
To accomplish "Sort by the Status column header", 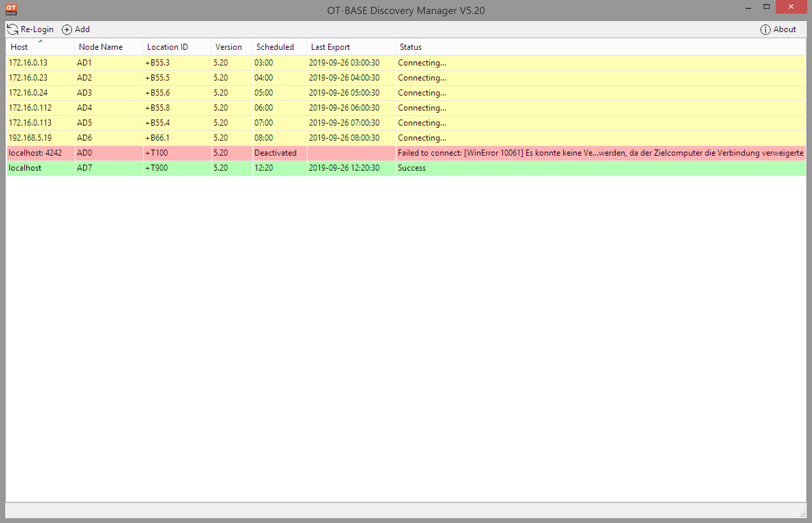I will 600,47.
